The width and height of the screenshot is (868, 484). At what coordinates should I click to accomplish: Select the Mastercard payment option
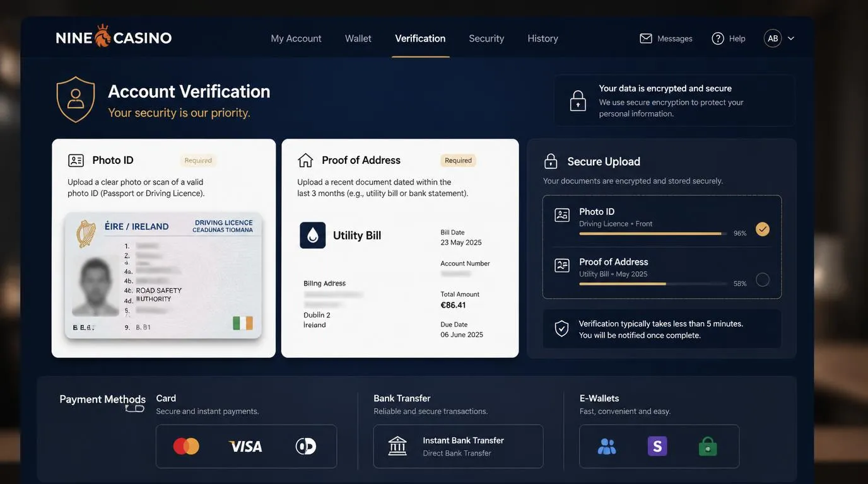(186, 446)
